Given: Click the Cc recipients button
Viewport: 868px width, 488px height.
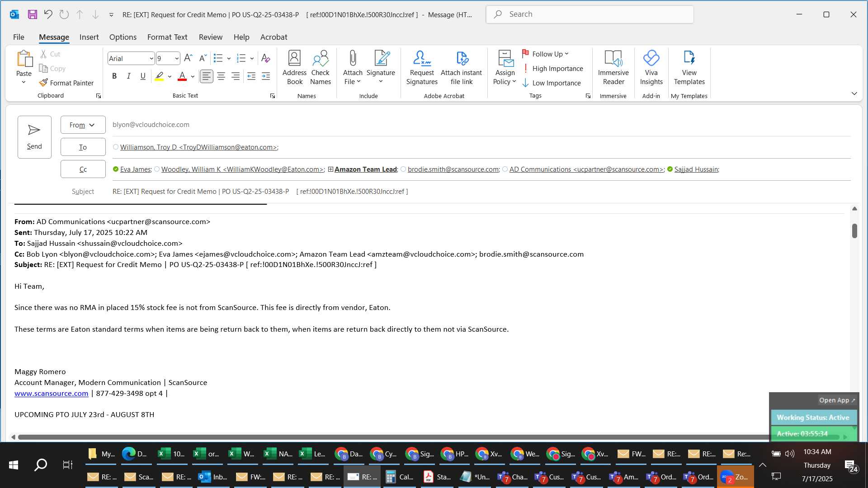Looking at the screenshot, I should pyautogui.click(x=83, y=169).
